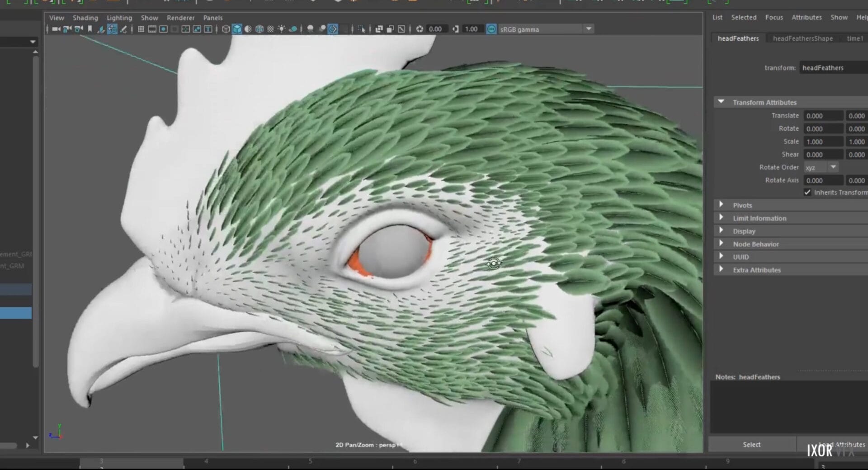The width and height of the screenshot is (868, 470).
Task: Switch to the headFeathers tab
Action: (738, 38)
